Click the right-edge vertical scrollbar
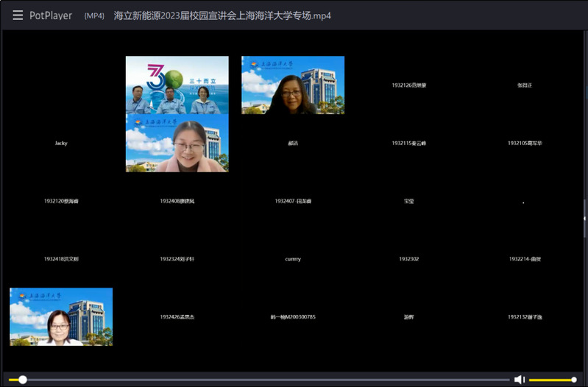 click(x=585, y=221)
